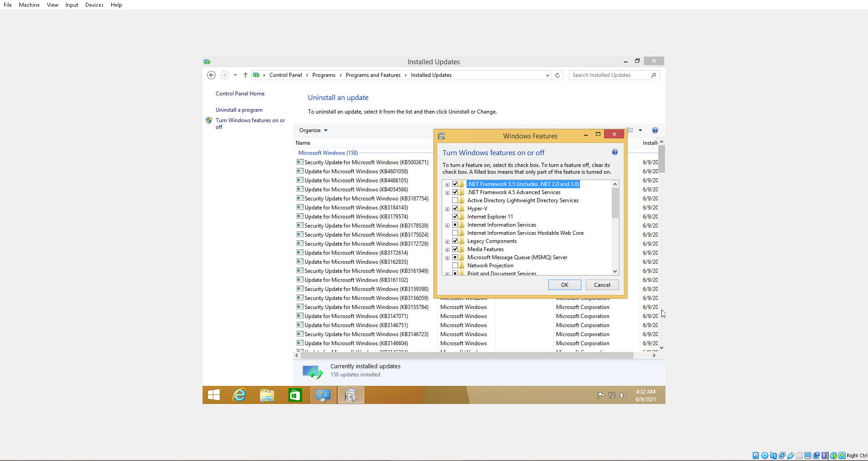Image resolution: width=868 pixels, height=461 pixels.
Task: Toggle Legacy Components checkbox
Action: coord(455,241)
